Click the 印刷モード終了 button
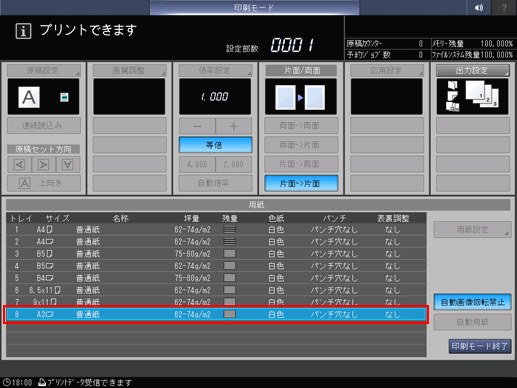Image resolution: width=517 pixels, height=388 pixels. coord(480,346)
